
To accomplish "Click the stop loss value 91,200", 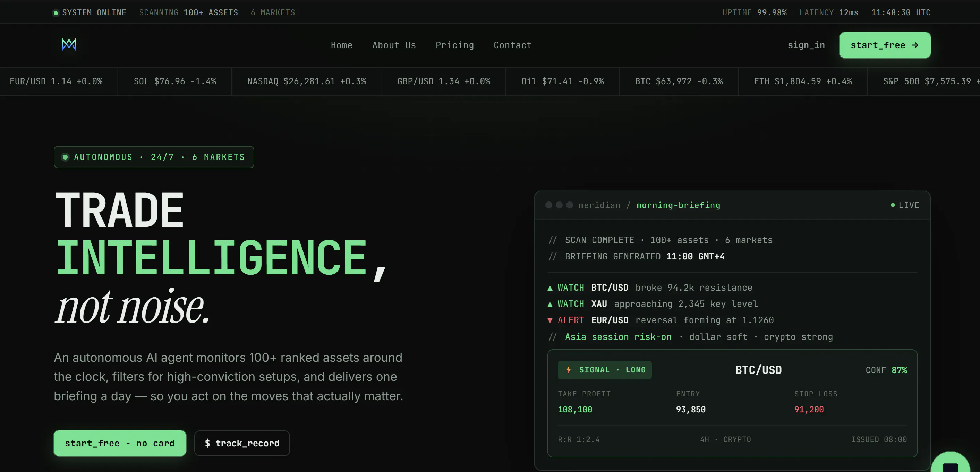I will 809,410.
